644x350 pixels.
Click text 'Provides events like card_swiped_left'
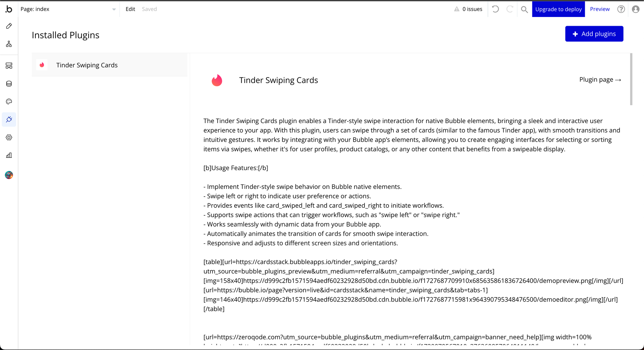(324, 206)
